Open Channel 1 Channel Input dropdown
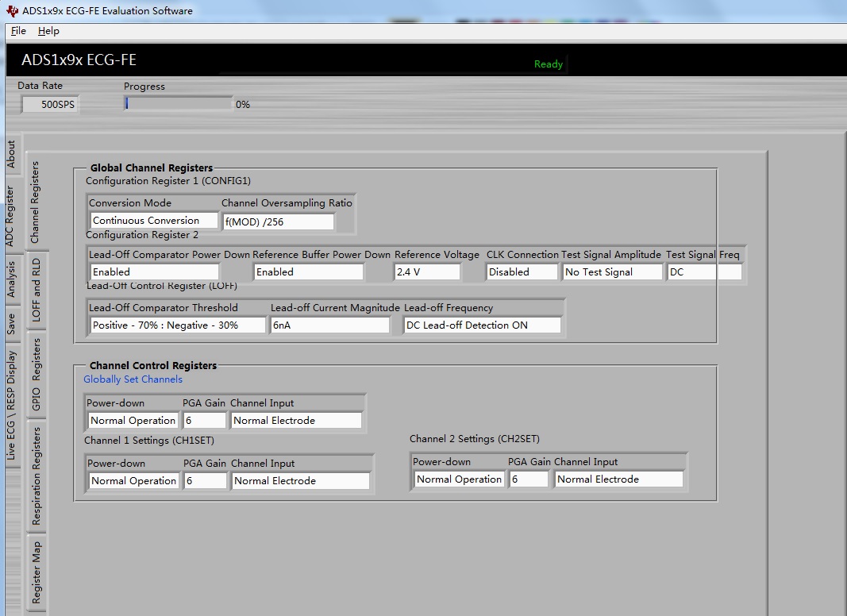847x616 pixels. click(x=301, y=481)
